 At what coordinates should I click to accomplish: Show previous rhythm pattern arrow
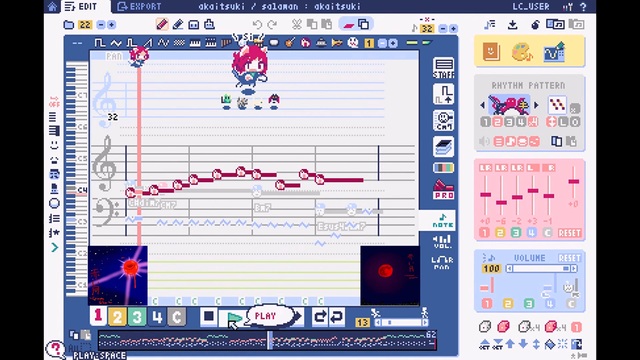pos(483,105)
